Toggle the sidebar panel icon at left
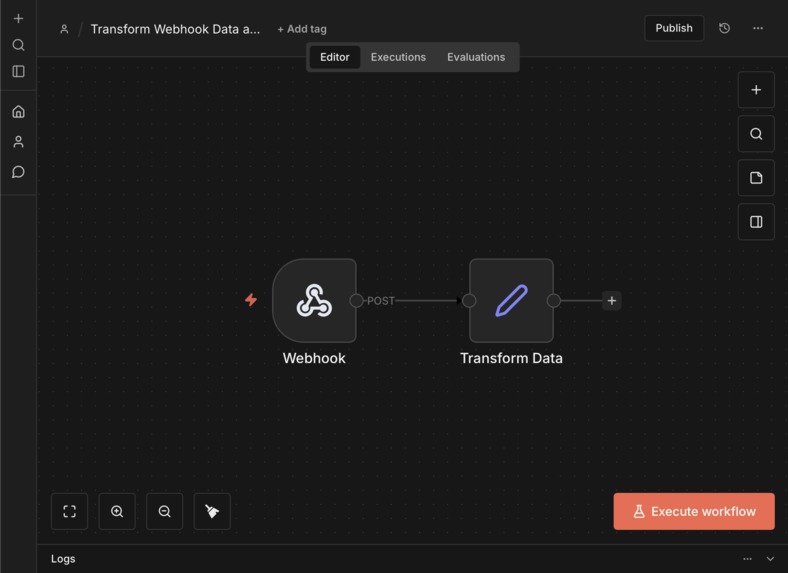Screen dimensions: 788x573 [19, 71]
